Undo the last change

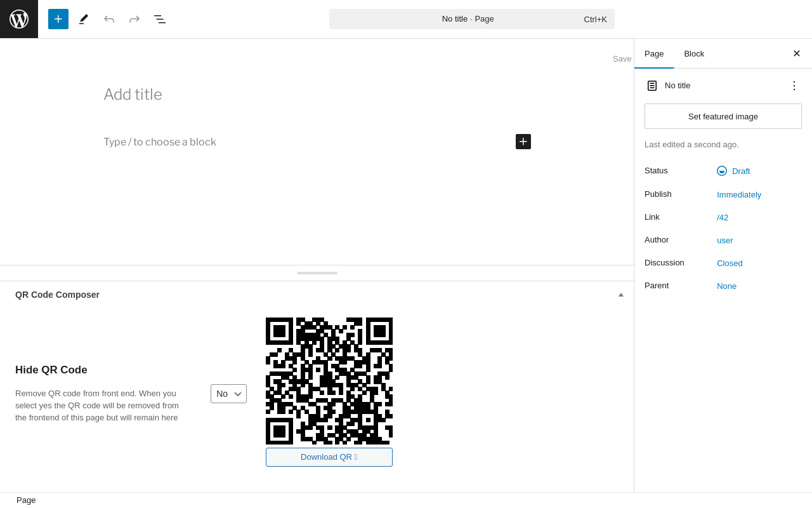(x=109, y=19)
